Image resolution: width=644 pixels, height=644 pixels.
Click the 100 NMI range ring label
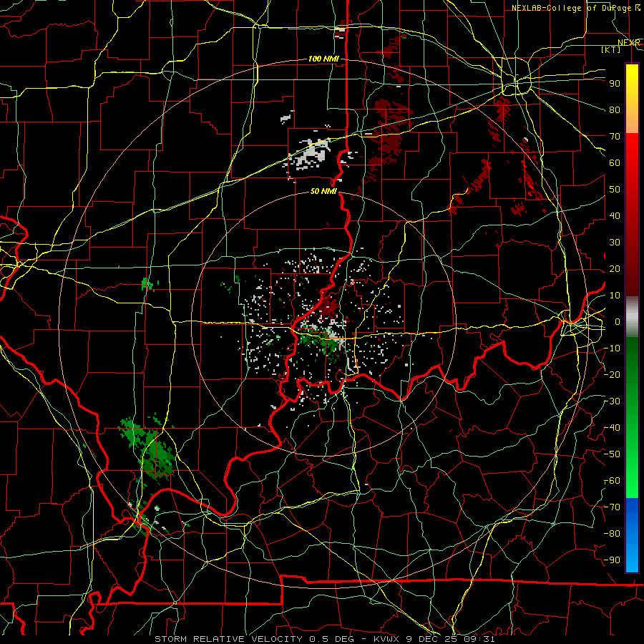click(x=323, y=59)
